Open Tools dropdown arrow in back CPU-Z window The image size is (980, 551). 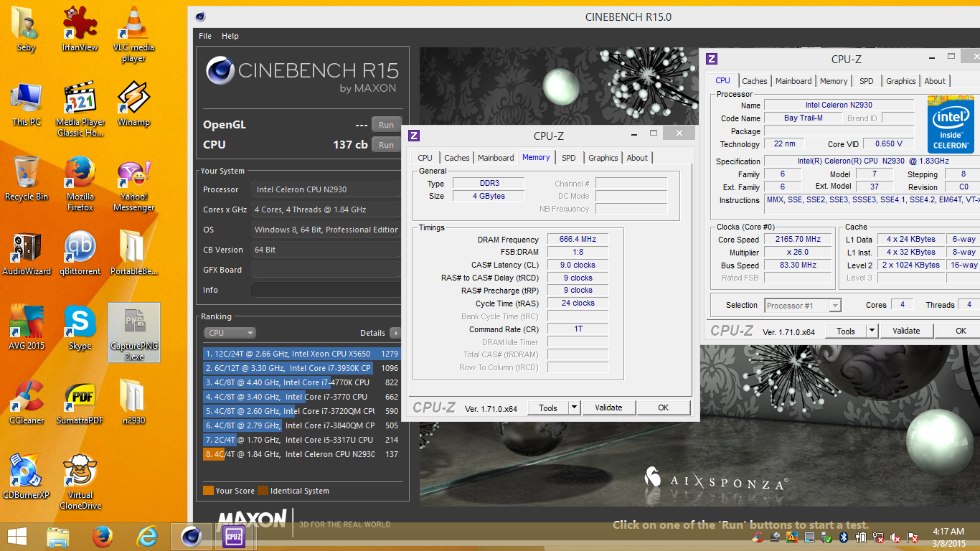click(x=872, y=331)
